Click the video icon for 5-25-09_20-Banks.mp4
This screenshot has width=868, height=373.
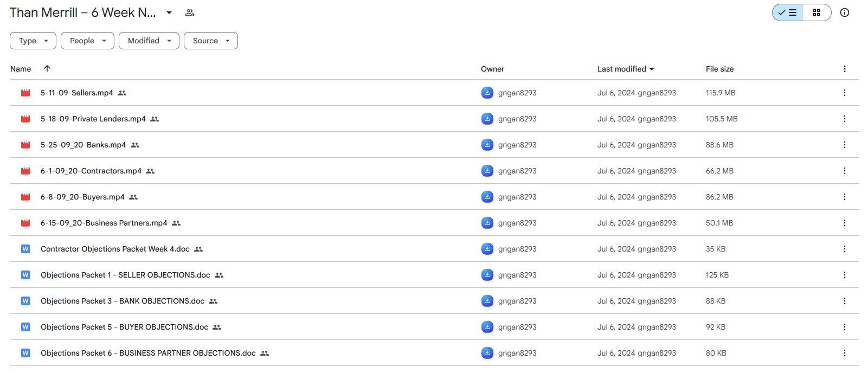click(x=25, y=145)
